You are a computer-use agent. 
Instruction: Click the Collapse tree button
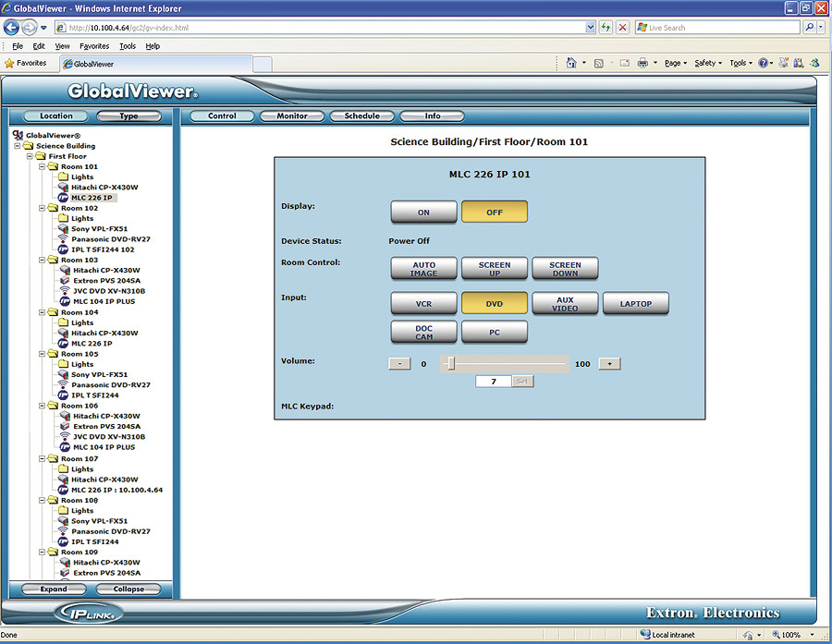click(x=128, y=589)
